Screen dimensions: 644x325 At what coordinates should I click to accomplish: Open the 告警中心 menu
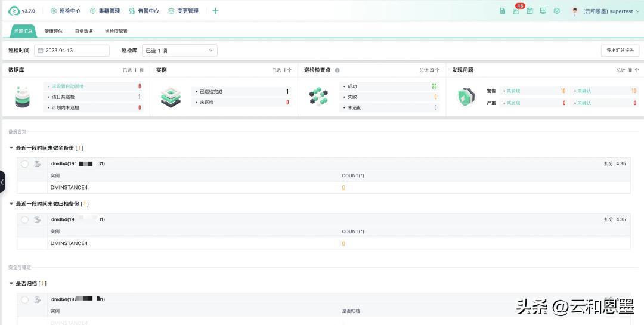[x=144, y=11]
